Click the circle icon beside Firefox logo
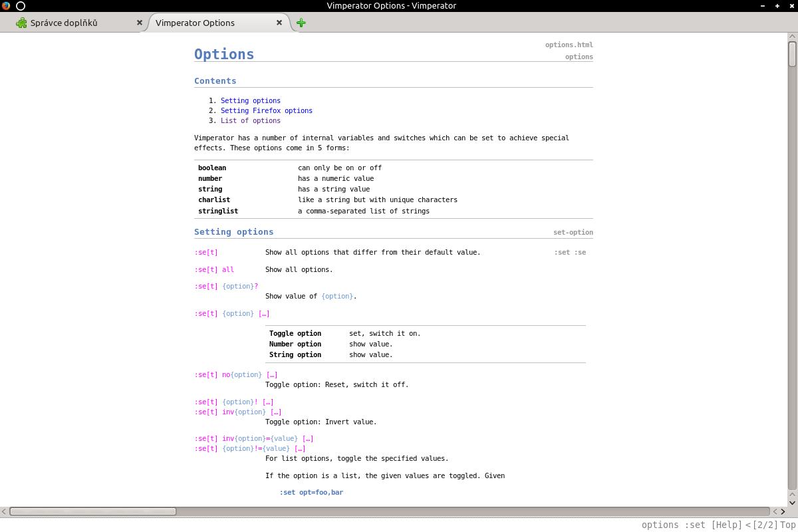This screenshot has width=798, height=532. click(x=21, y=5)
